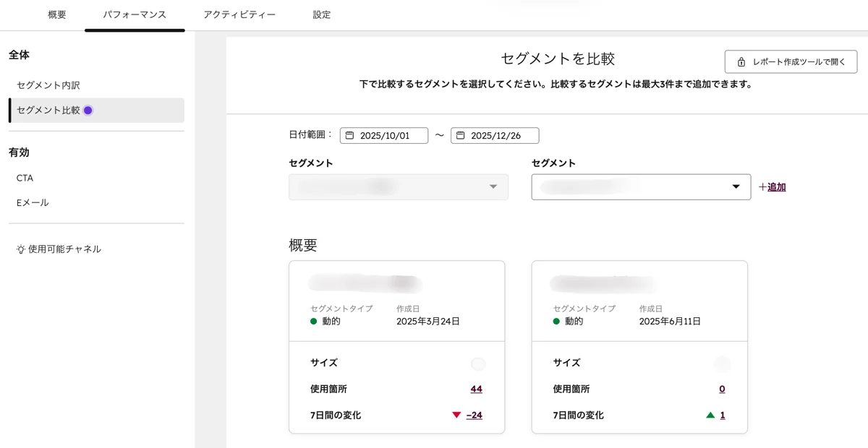Click the red decrease triangle on left card
Viewport: 868px width, 448px height.
pyautogui.click(x=456, y=415)
